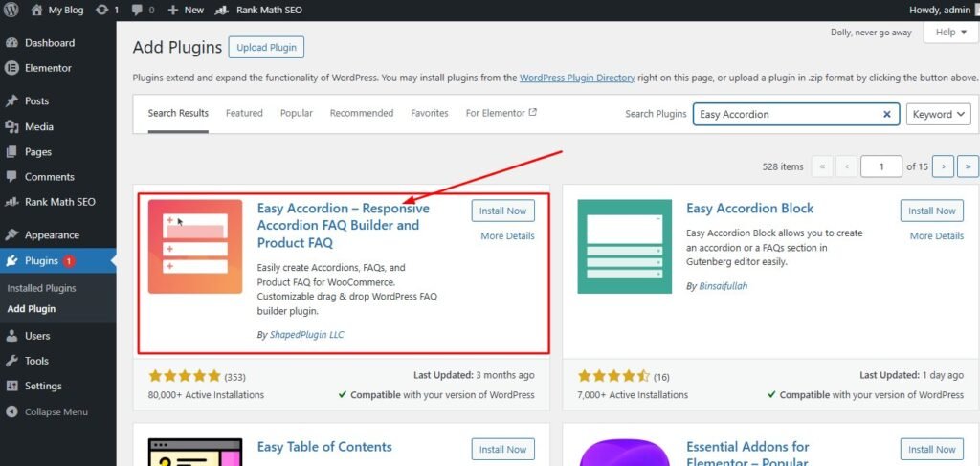Screen dimensions: 980x466
Task: Switch to Favorites tab
Action: [430, 113]
